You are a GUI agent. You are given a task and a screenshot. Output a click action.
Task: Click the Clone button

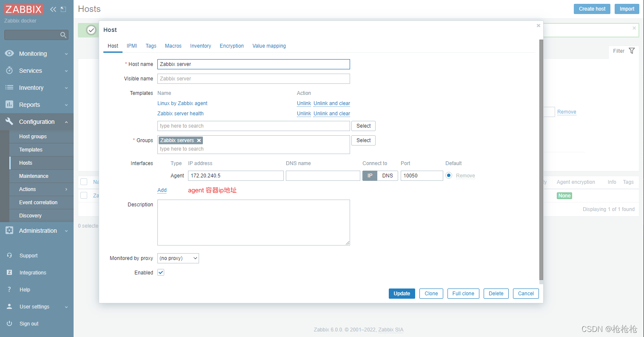pos(431,294)
